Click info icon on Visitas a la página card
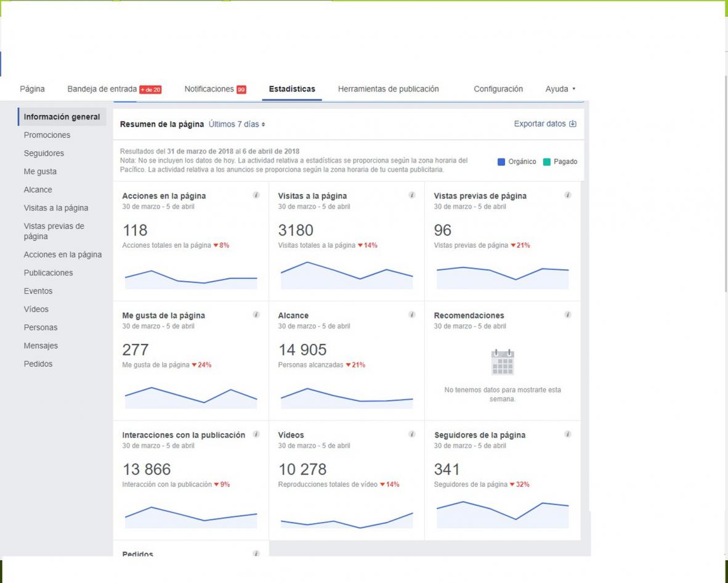Screen dimensions: 728x583 pyautogui.click(x=412, y=195)
